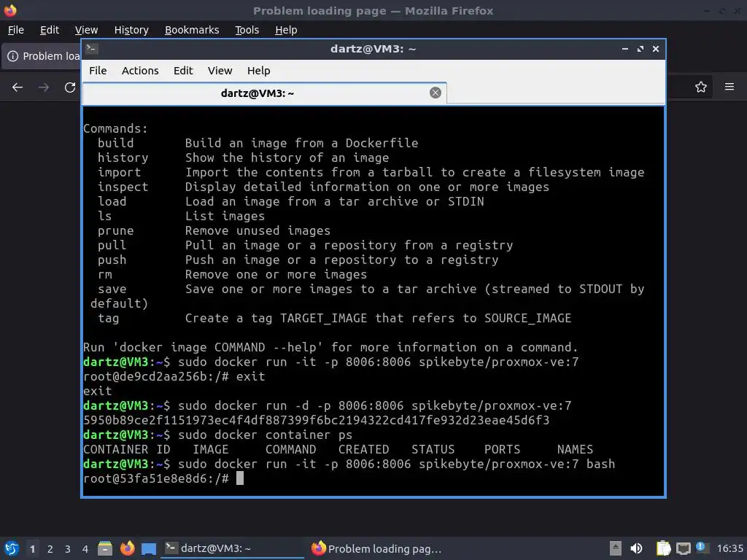Go back in Firefox

[18, 87]
